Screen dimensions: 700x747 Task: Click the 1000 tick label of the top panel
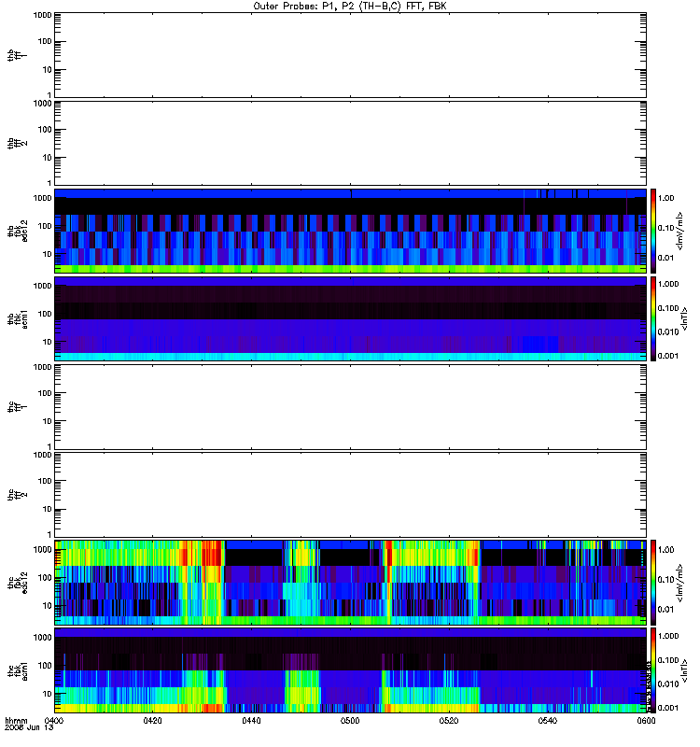coord(42,15)
